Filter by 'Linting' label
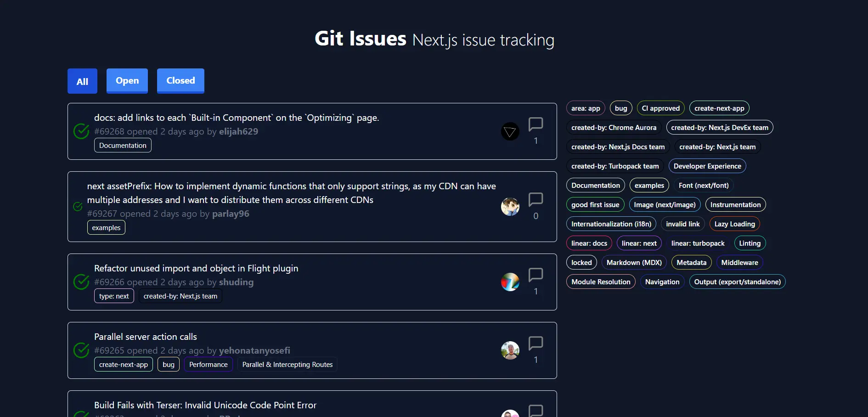 (750, 243)
